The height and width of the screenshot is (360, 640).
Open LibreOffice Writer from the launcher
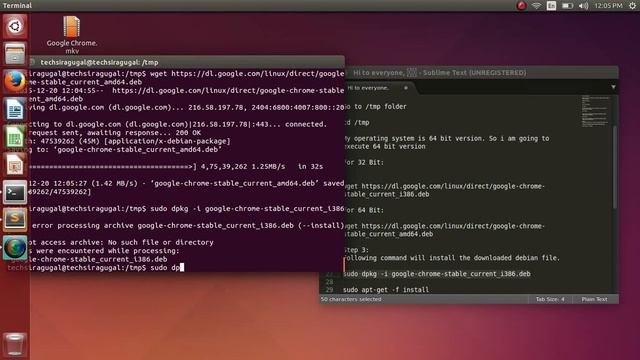pos(15,109)
